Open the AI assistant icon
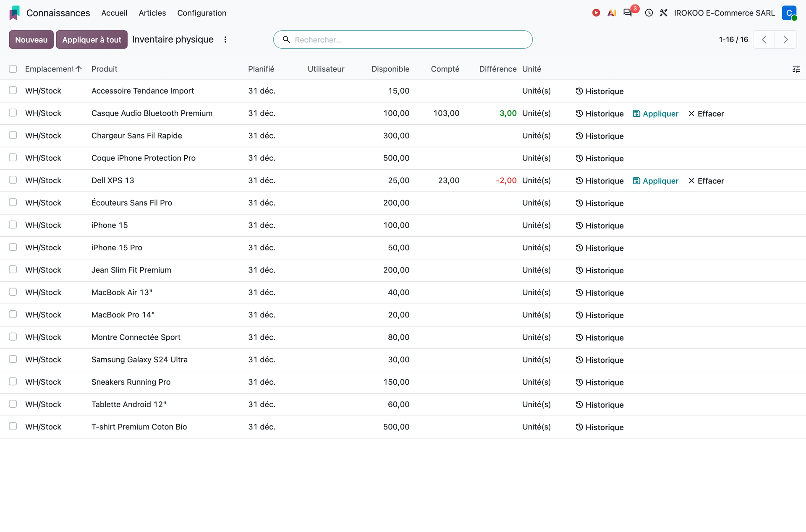 [x=612, y=13]
